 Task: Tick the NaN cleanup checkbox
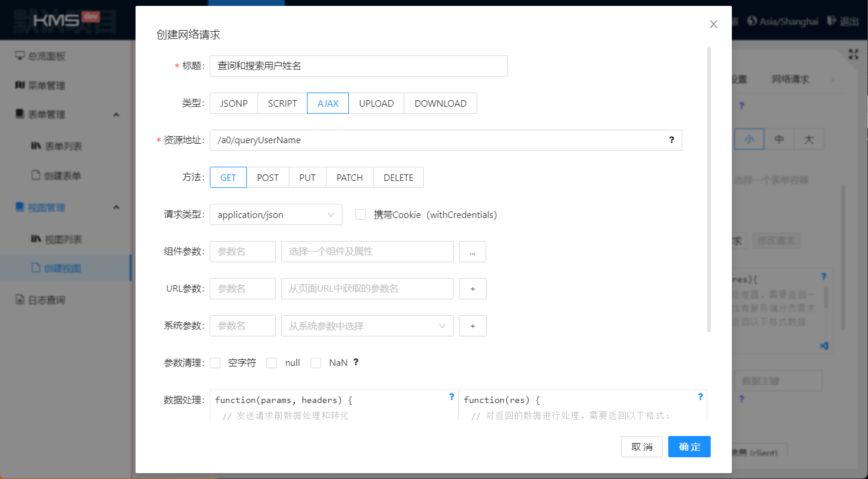pos(316,363)
